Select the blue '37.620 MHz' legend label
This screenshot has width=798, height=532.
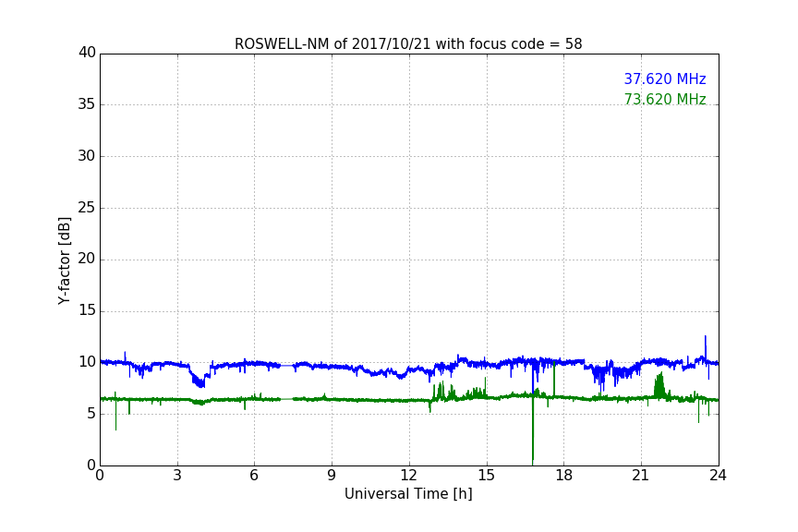click(x=665, y=79)
